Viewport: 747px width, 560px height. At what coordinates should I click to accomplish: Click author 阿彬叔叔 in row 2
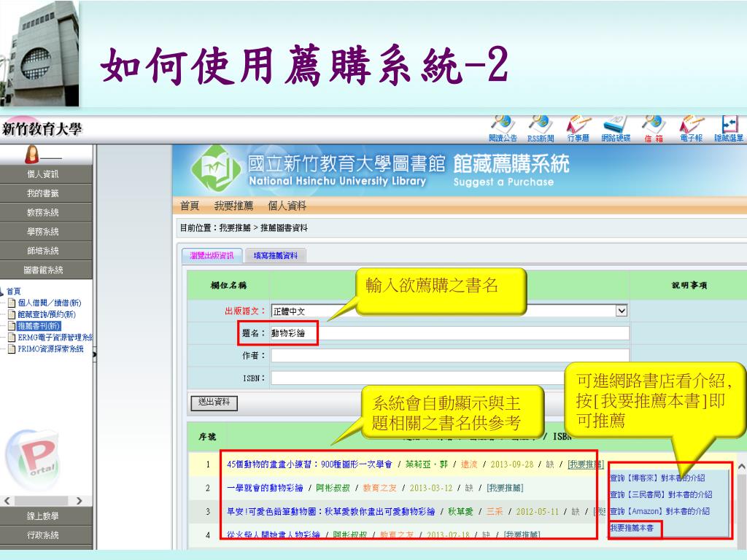click(333, 488)
